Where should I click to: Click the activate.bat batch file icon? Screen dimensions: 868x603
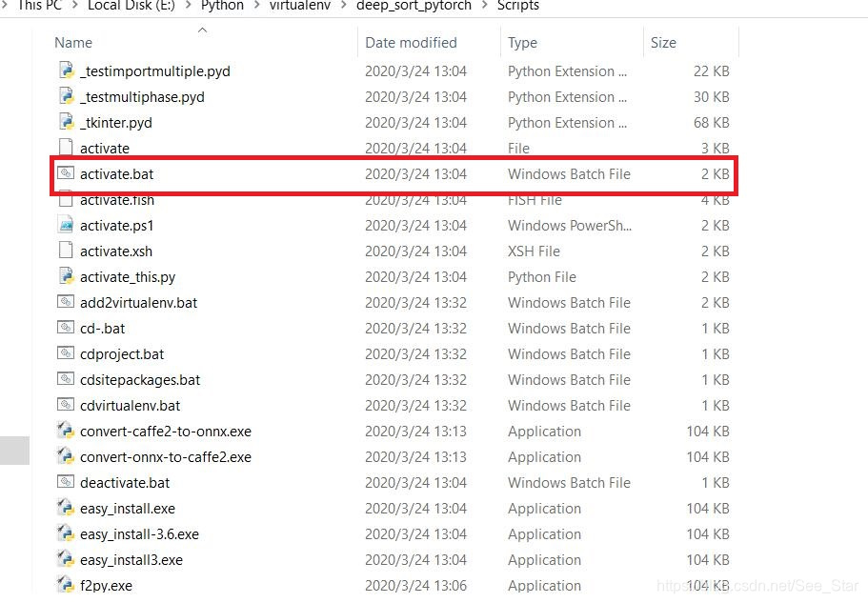coord(66,173)
